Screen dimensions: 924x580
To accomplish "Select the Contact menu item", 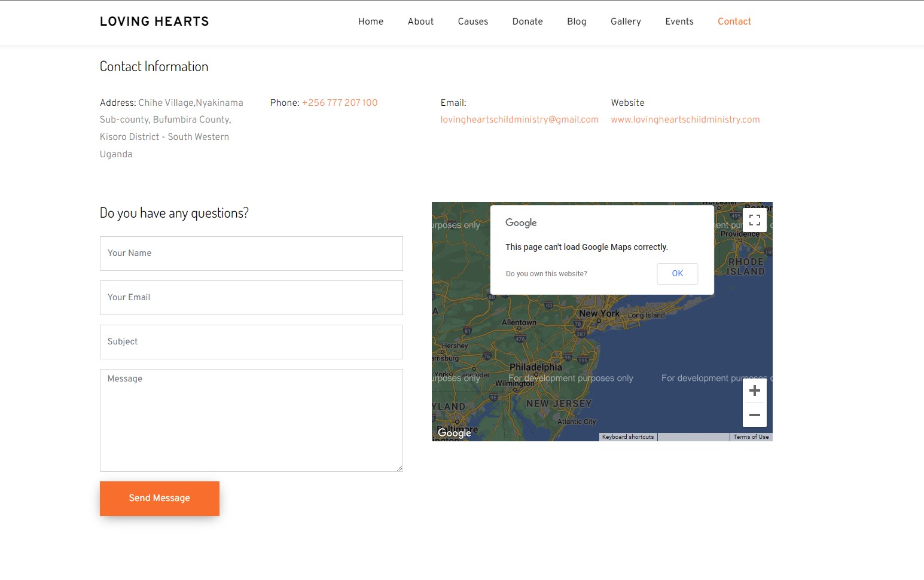I will pos(734,22).
